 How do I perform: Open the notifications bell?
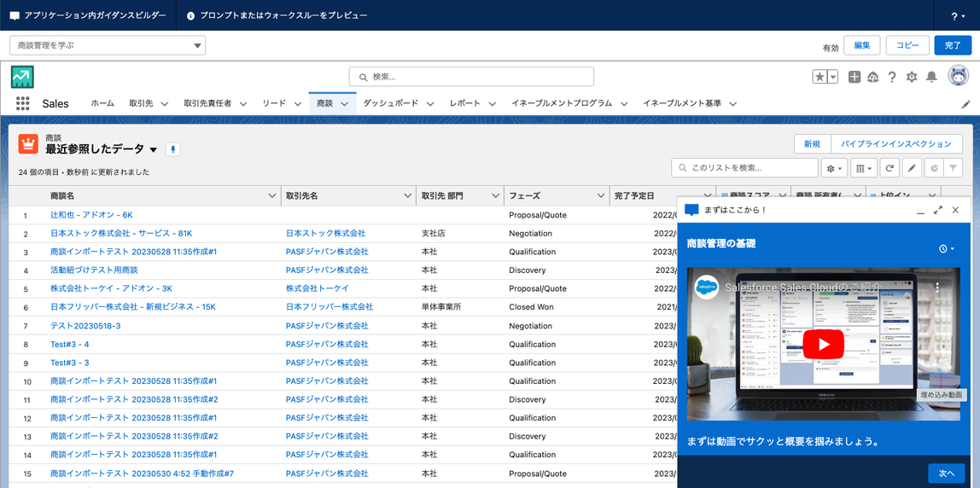[931, 77]
